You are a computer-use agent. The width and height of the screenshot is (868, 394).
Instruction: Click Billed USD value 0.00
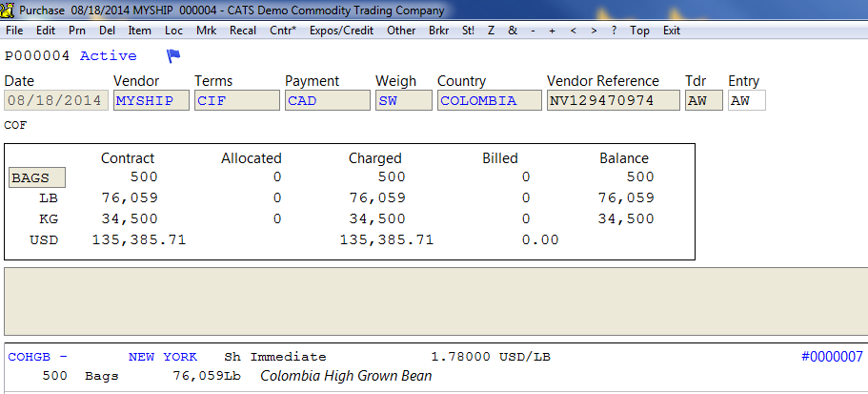[541, 240]
